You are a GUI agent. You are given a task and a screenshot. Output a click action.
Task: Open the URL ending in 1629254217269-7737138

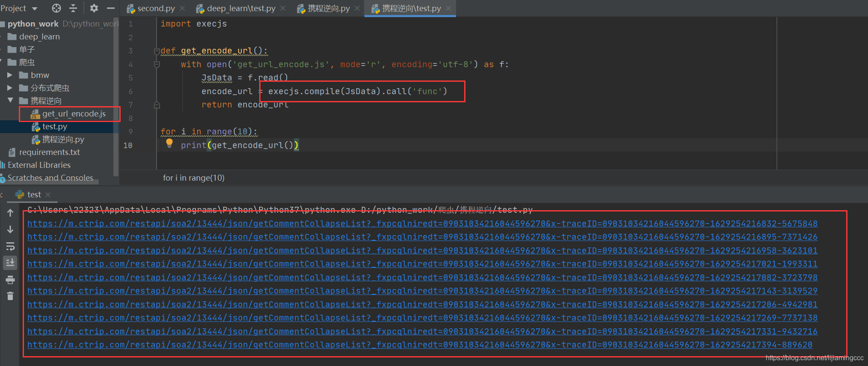click(422, 318)
